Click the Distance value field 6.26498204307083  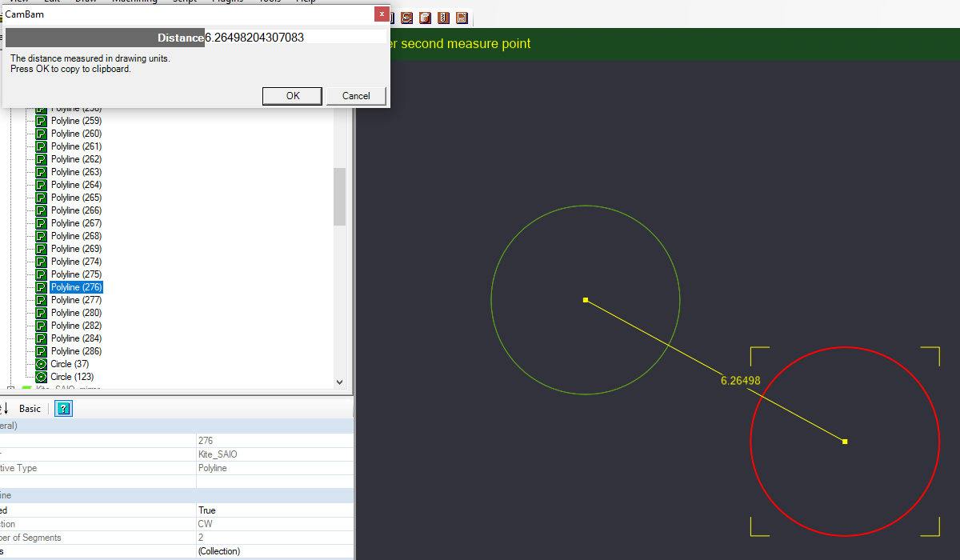tap(294, 38)
